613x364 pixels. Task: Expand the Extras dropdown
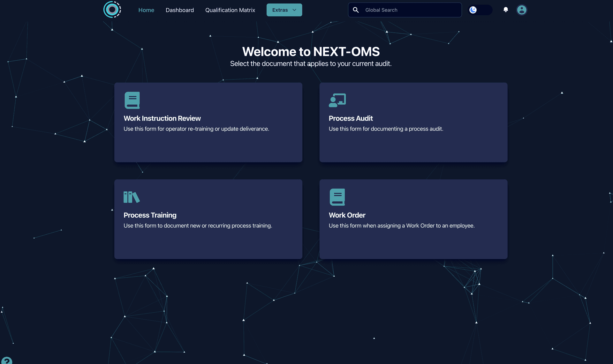(x=280, y=10)
